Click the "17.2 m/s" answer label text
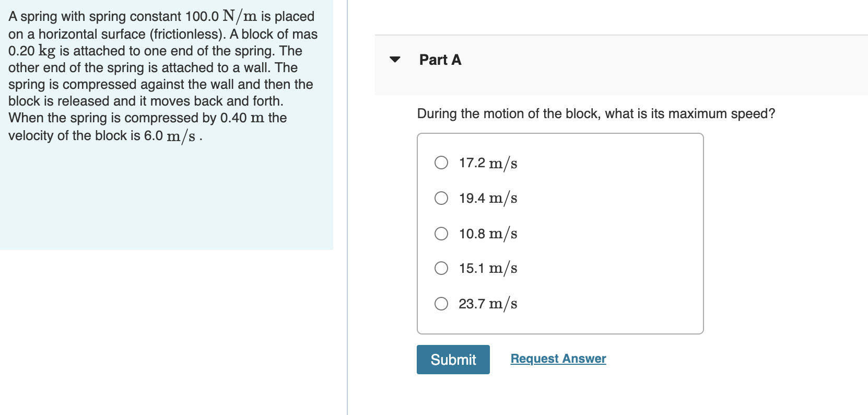868x415 pixels. 488,163
